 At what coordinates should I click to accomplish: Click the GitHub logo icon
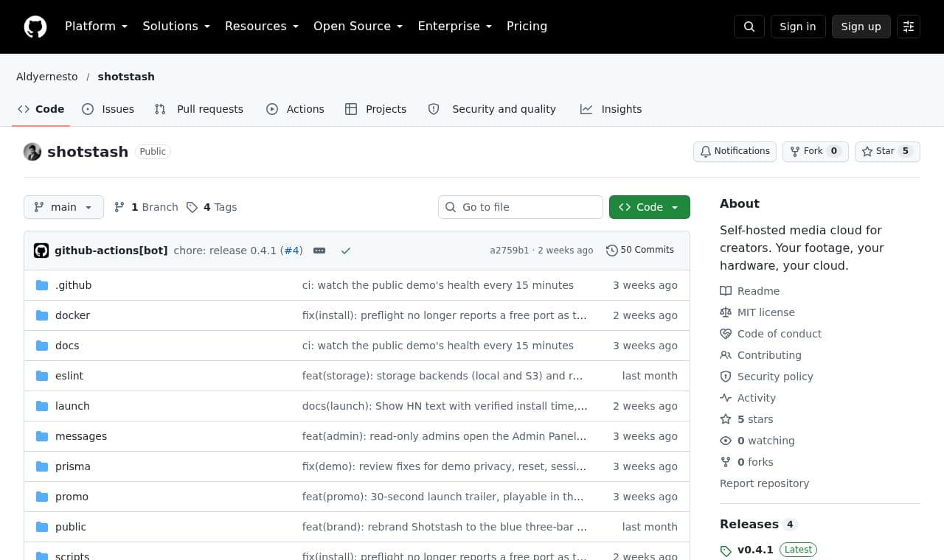(x=35, y=27)
